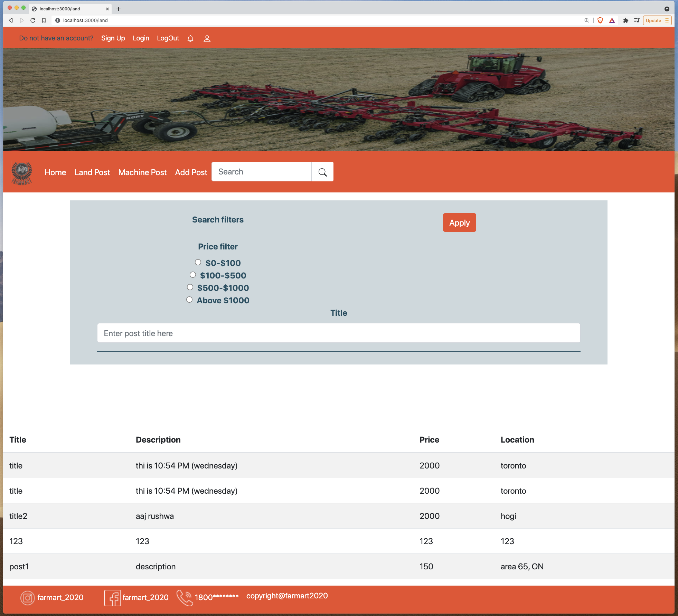Open the Facebook icon in footer
Image resolution: width=678 pixels, height=616 pixels.
(112, 598)
